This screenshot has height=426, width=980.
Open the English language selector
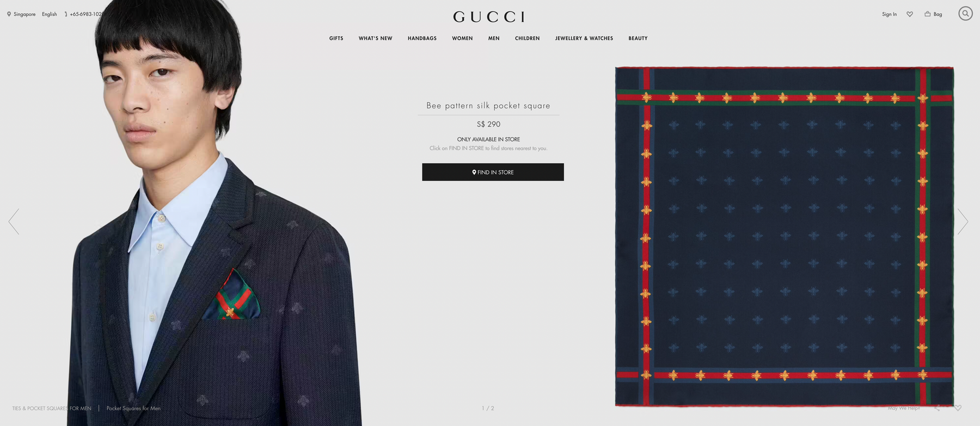click(x=50, y=14)
